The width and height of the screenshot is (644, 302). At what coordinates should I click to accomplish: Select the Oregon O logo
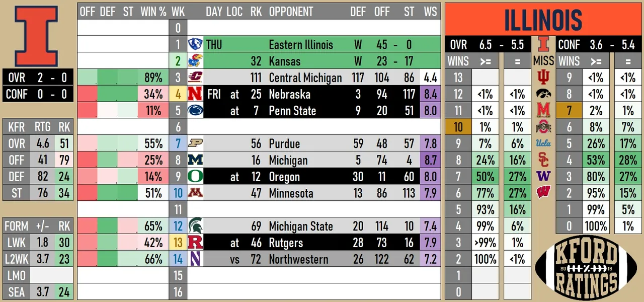pyautogui.click(x=195, y=177)
